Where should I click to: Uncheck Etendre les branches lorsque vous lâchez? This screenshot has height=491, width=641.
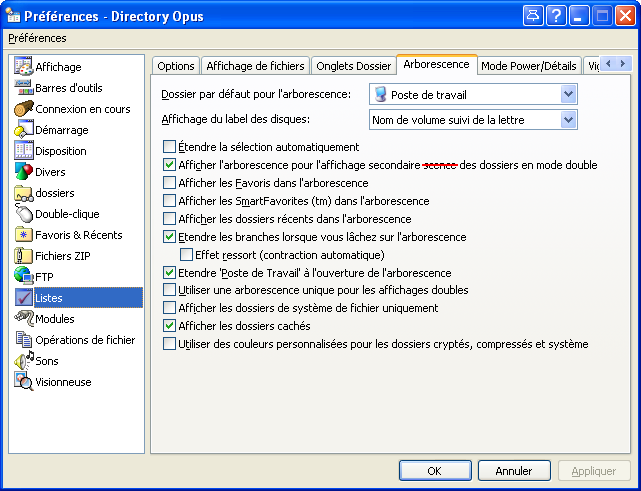[x=169, y=236]
